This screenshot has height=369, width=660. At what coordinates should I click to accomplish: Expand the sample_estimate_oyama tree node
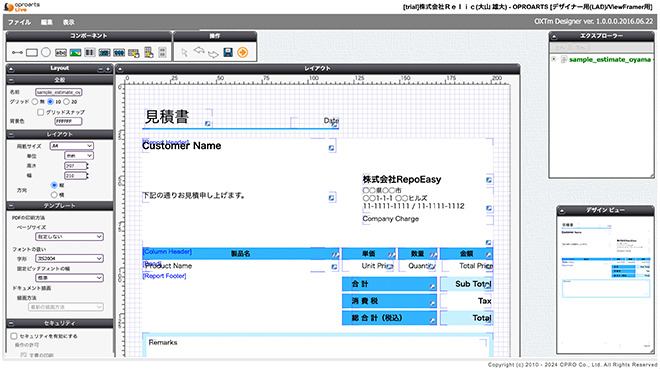[x=554, y=59]
